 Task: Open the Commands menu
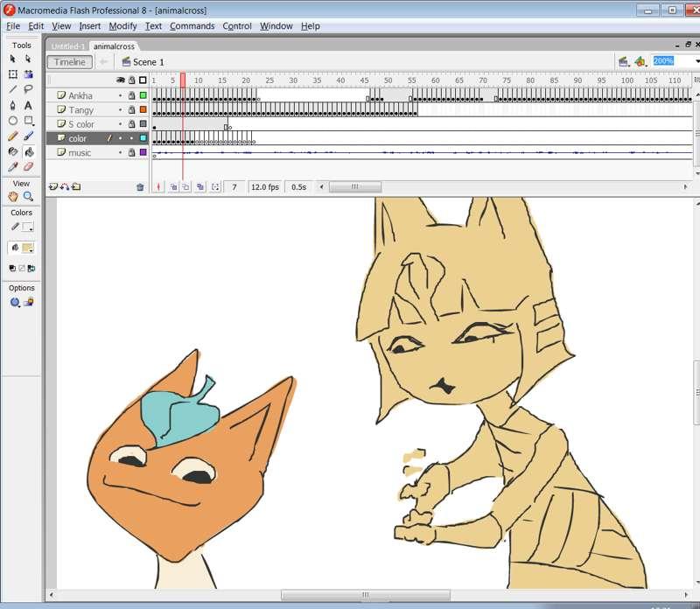192,26
